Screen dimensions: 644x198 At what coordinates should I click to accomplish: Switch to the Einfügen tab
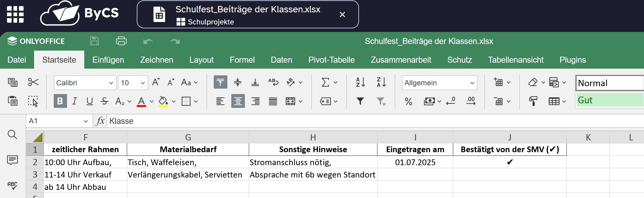(x=108, y=60)
